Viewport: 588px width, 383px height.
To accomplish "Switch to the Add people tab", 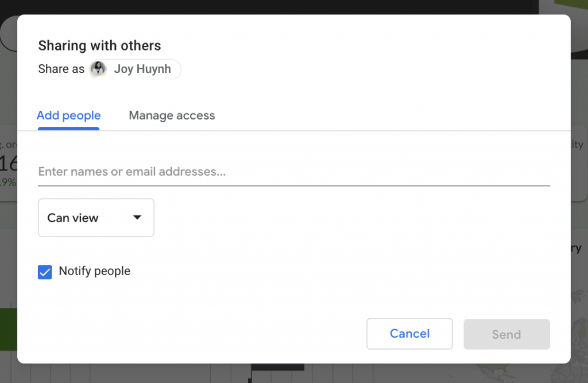I will tap(69, 115).
